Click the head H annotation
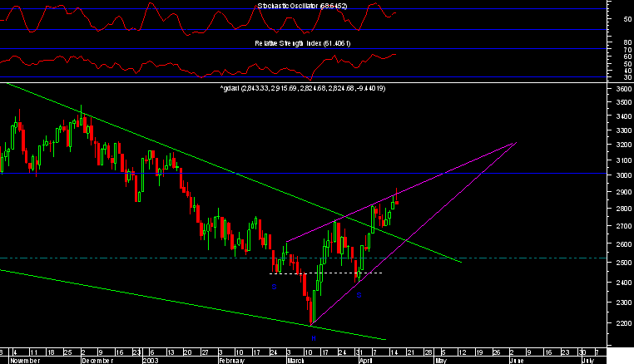Image resolution: width=634 pixels, height=364 pixels. point(314,338)
